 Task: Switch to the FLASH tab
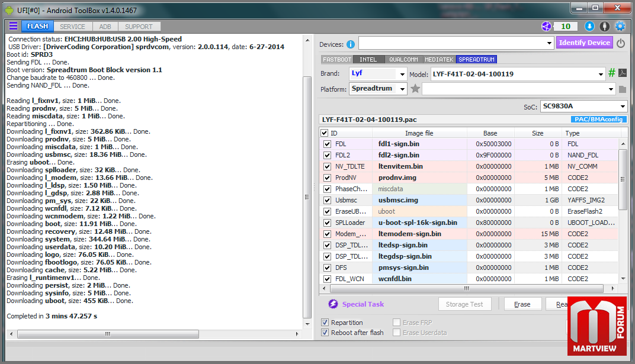(37, 26)
